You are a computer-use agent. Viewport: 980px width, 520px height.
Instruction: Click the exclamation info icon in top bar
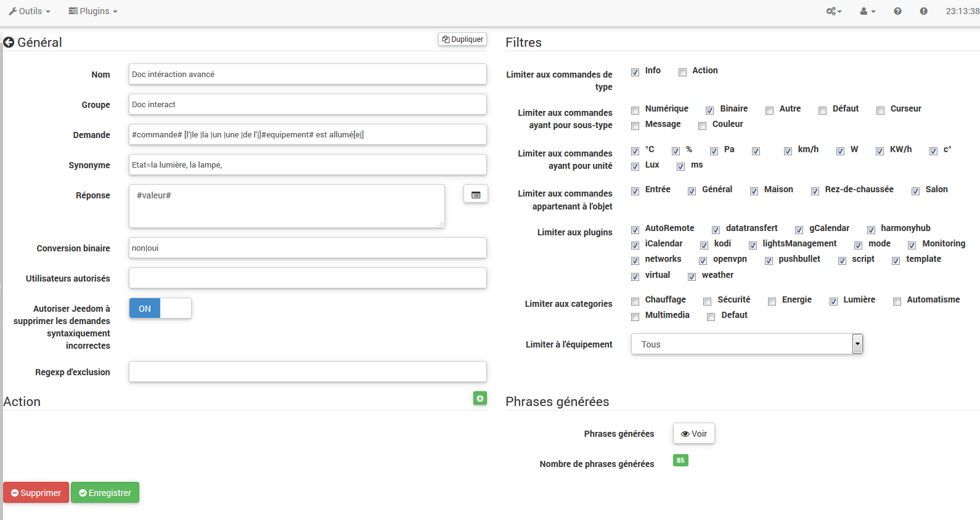pos(923,11)
